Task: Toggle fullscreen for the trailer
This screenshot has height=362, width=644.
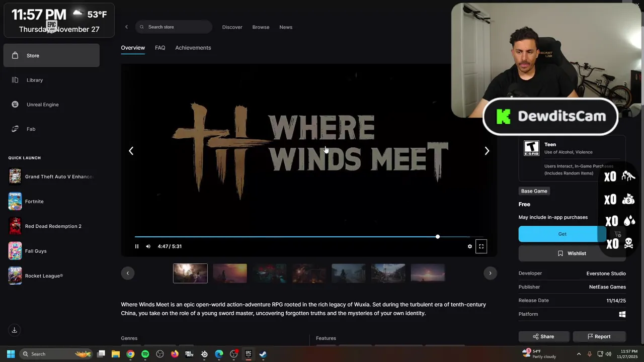Action: pos(481,246)
